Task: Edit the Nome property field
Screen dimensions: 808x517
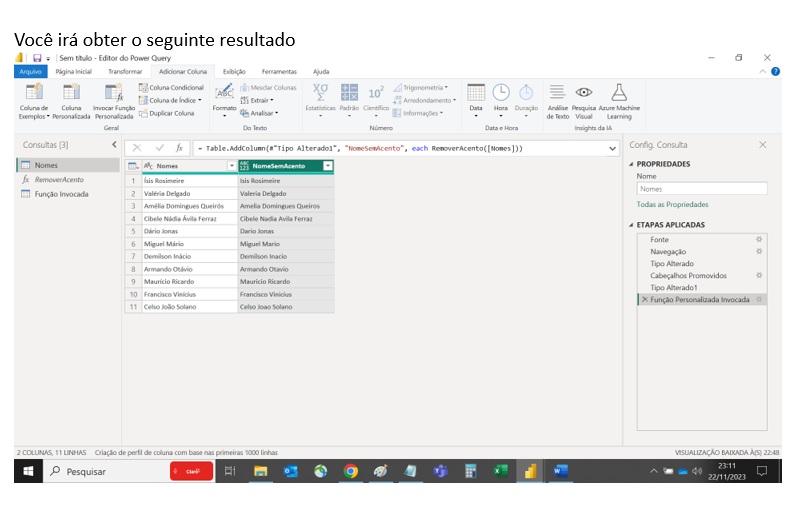Action: (x=702, y=190)
